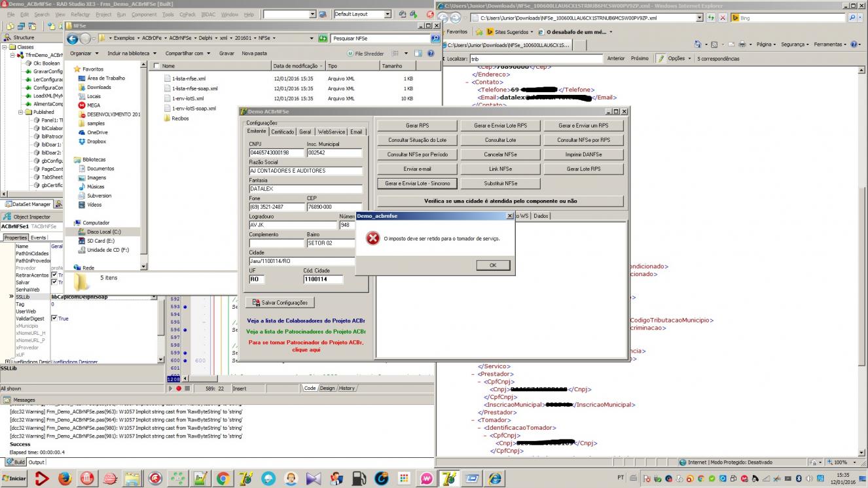Viewport: 868px width, 488px height.
Task: Toggle the ValidarDigest True checkbox
Action: coord(54,319)
